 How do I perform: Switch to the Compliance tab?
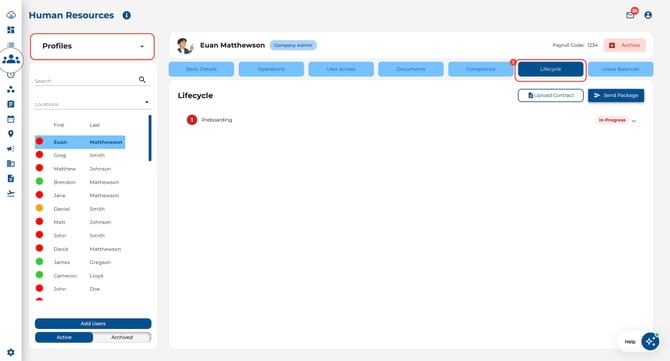tap(481, 69)
